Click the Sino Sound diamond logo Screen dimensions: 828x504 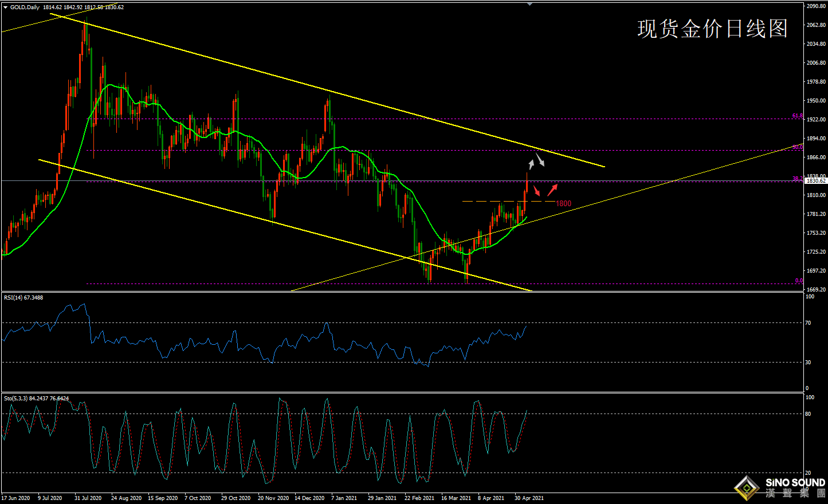pos(747,488)
